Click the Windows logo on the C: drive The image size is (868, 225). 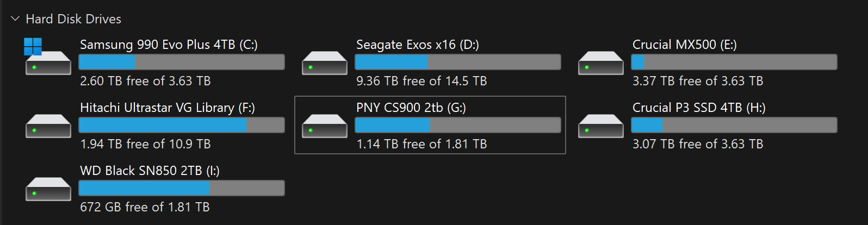pyautogui.click(x=33, y=46)
